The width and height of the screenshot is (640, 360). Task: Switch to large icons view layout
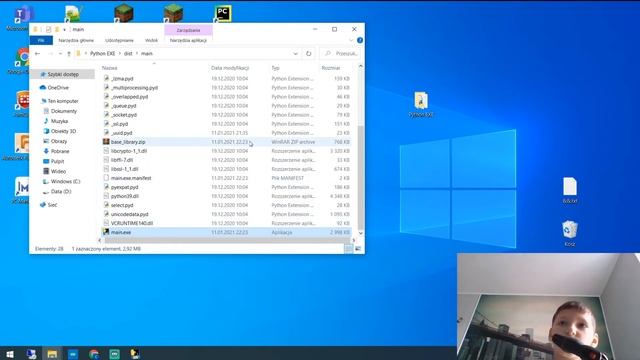point(358,249)
